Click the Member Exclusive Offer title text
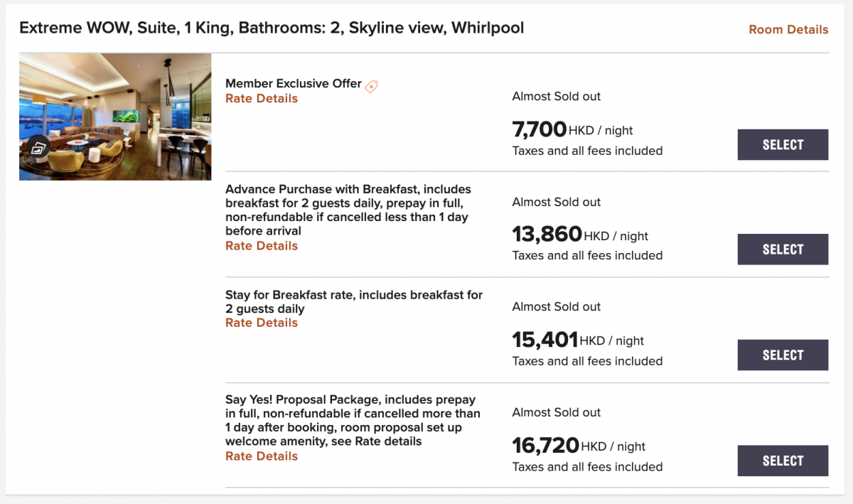853x504 pixels. (294, 84)
